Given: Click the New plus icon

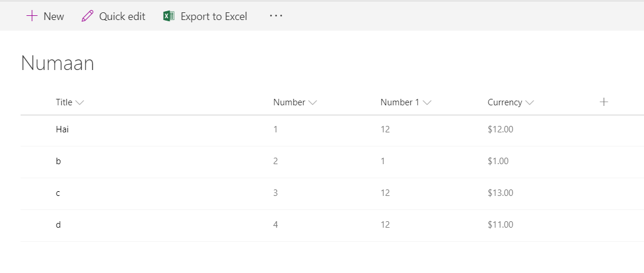Looking at the screenshot, I should (x=32, y=16).
